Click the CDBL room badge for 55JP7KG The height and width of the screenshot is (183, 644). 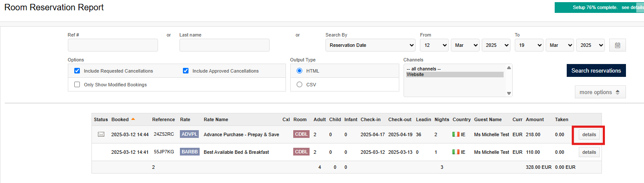[301, 152]
